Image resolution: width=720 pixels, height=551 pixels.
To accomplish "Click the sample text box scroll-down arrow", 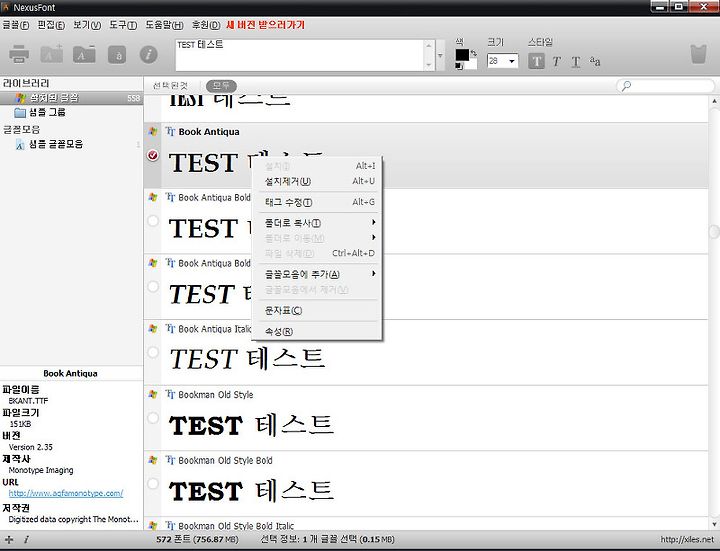I will click(x=429, y=65).
